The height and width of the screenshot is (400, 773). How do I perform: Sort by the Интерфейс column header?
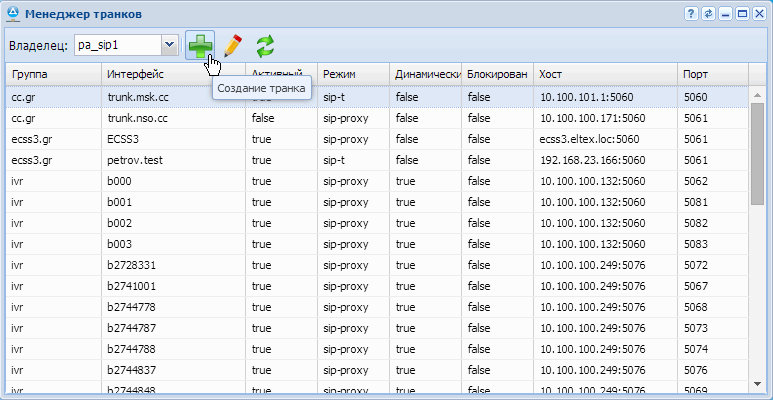click(x=172, y=75)
